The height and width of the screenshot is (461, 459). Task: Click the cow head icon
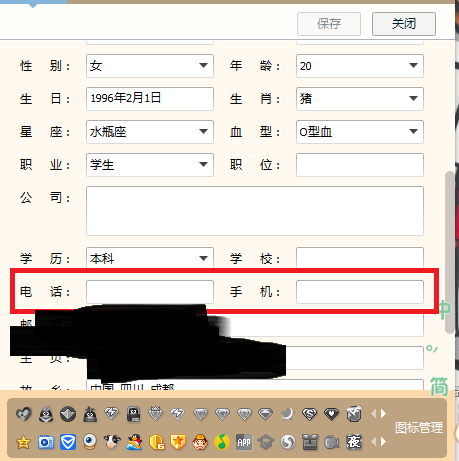[x=112, y=442]
